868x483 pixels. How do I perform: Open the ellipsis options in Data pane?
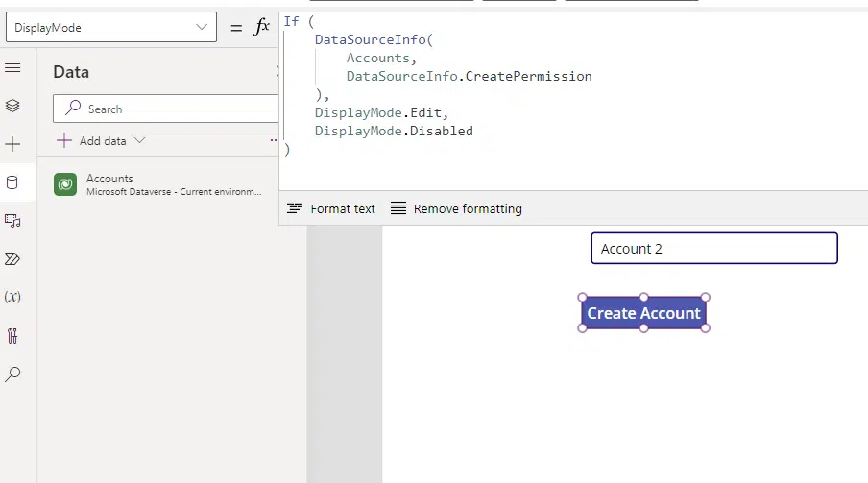(274, 141)
